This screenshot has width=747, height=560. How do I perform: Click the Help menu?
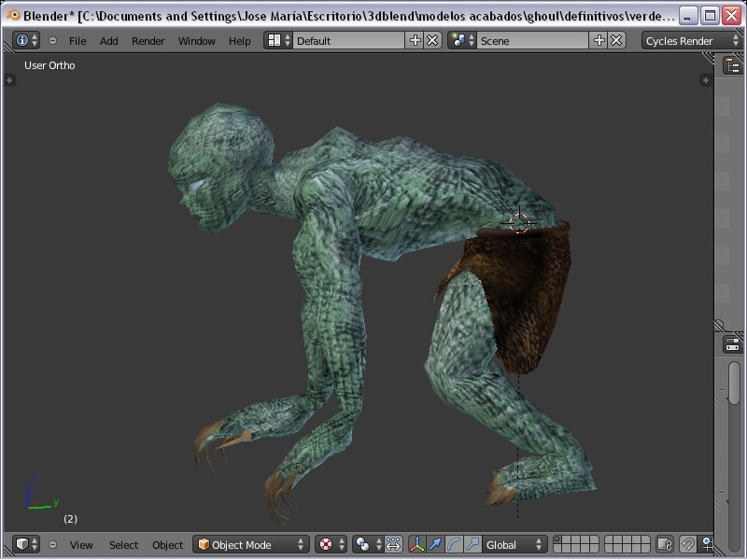240,41
